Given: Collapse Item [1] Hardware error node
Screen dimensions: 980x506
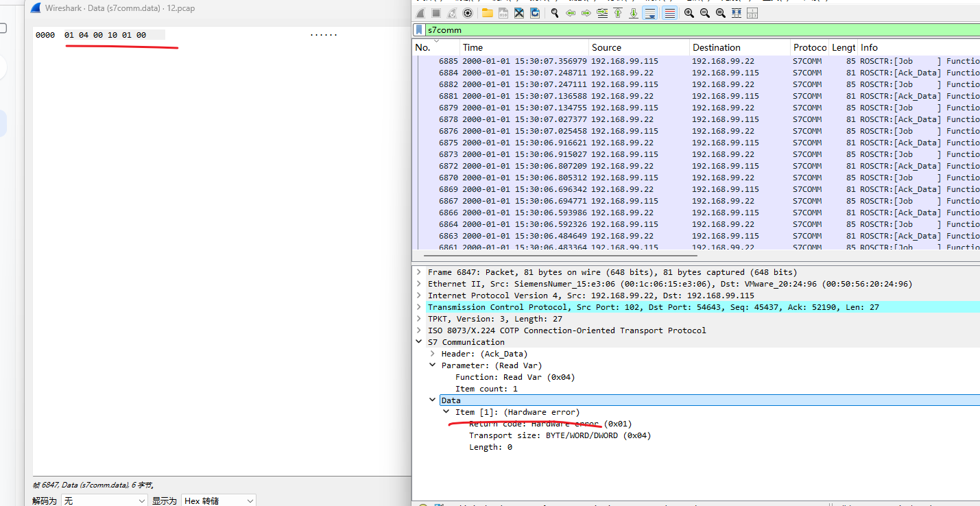Looking at the screenshot, I should 446,412.
